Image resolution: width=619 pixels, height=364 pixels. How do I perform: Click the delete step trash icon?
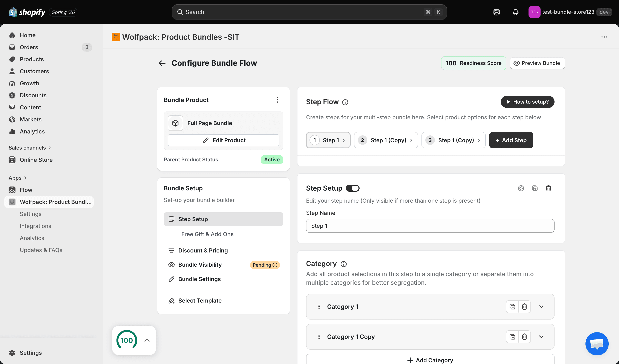(x=548, y=188)
